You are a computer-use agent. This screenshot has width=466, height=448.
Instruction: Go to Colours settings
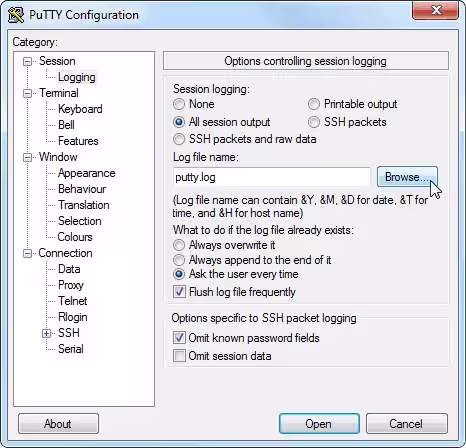point(75,237)
